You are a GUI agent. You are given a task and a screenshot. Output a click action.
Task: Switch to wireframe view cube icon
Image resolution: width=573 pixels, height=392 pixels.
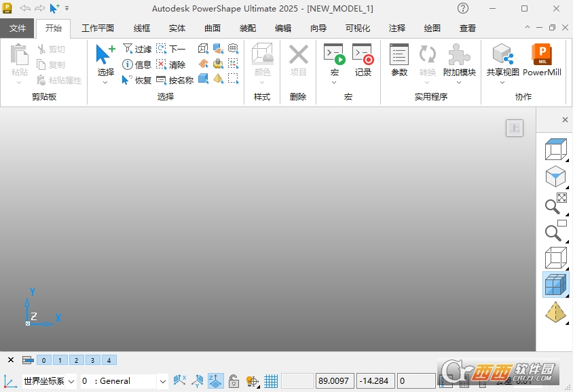[555, 258]
